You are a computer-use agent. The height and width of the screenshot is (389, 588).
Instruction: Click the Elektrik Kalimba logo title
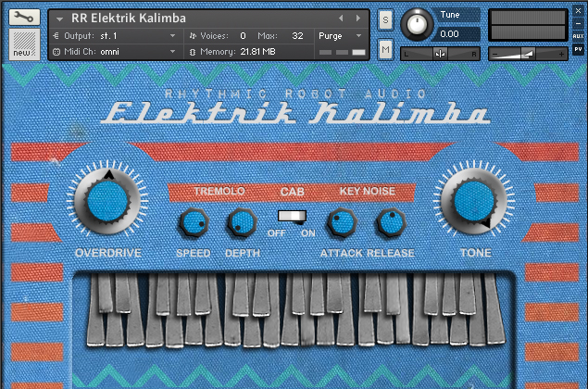[x=295, y=113]
